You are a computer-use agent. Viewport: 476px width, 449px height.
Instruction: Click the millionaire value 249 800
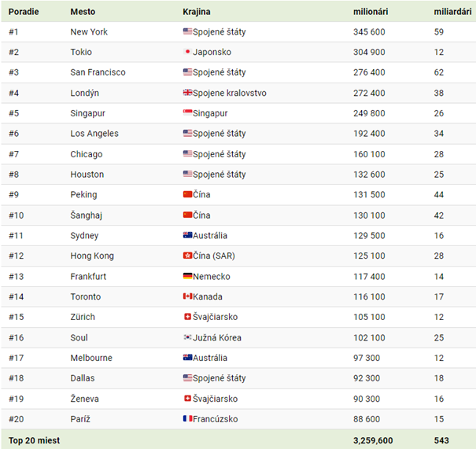click(x=369, y=113)
